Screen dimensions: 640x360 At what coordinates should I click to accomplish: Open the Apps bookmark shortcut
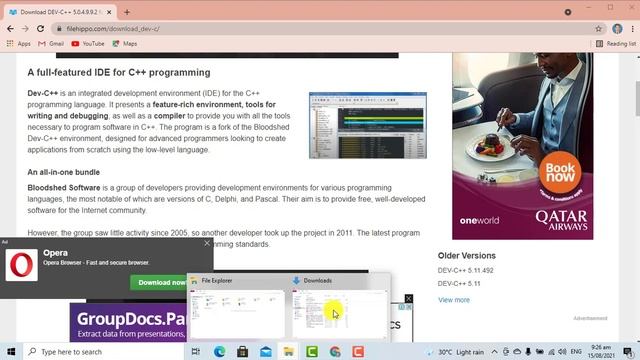tap(19, 44)
